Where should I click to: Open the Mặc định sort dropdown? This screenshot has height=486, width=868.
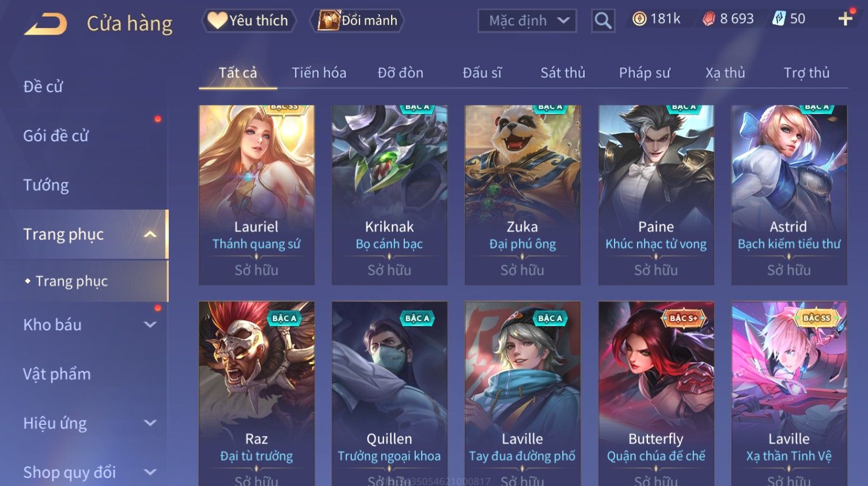(527, 21)
